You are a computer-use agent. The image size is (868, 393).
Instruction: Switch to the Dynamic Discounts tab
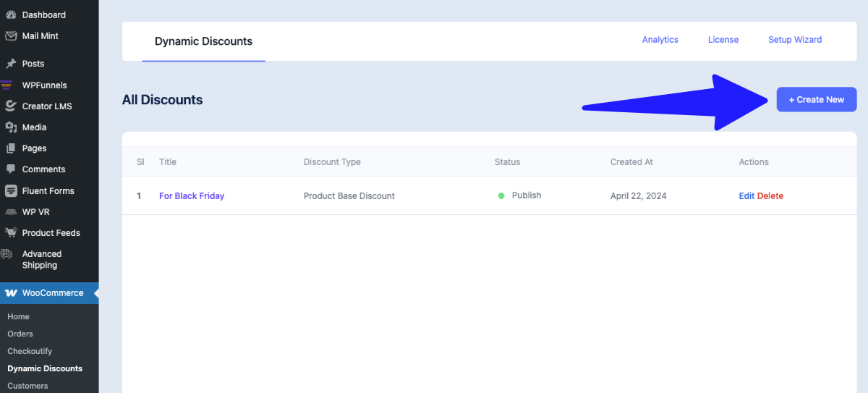203,41
